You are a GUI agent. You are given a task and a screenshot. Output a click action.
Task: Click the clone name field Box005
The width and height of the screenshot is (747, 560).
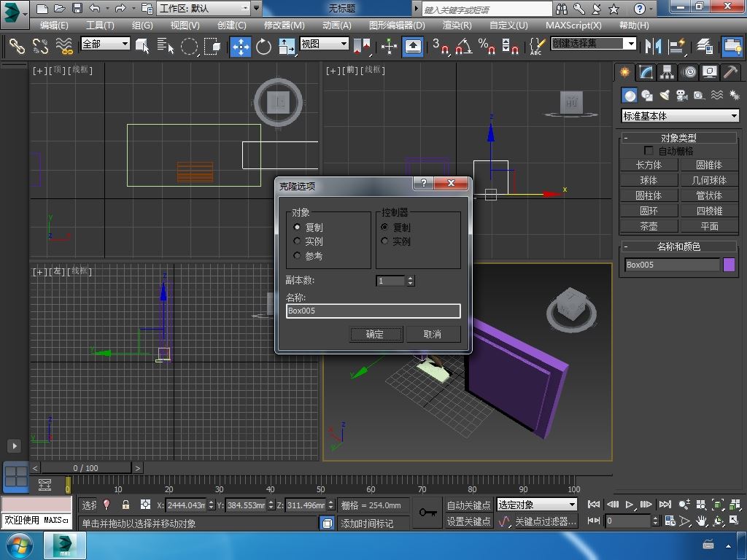pyautogui.click(x=373, y=311)
